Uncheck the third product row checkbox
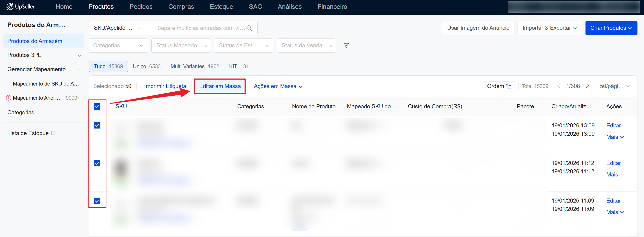644x237 pixels. (x=97, y=201)
